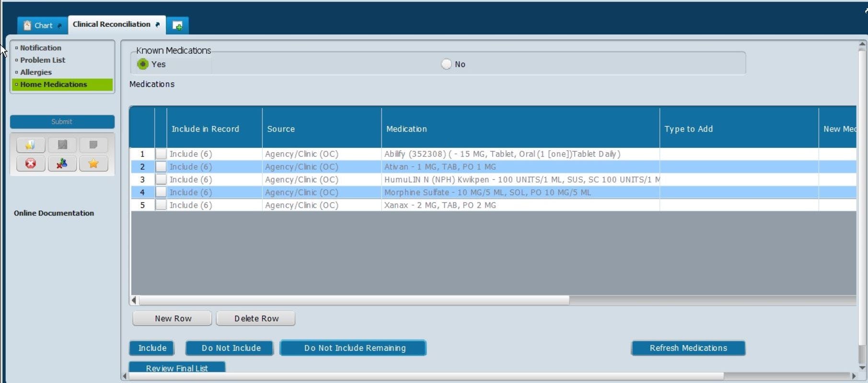Image resolution: width=868 pixels, height=383 pixels.
Task: Click the Do Not Include Remaining button
Action: coord(353,348)
